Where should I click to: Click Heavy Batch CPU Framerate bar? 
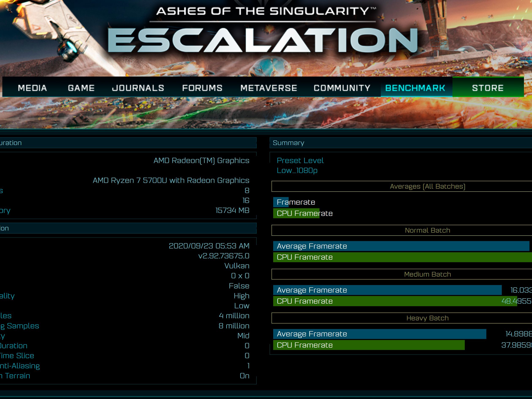(369, 345)
